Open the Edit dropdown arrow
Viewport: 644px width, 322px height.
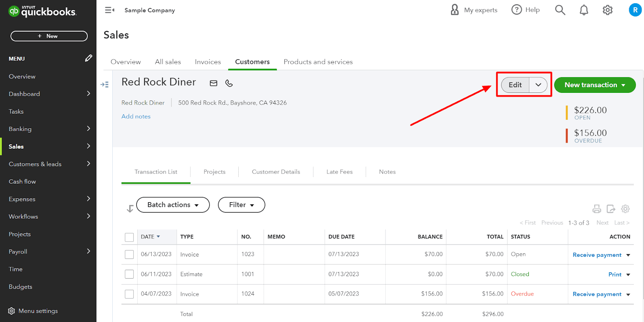click(x=538, y=85)
